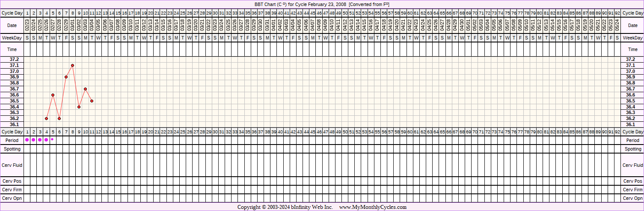The width and height of the screenshot is (644, 211).
Task: Click the BBT Chart title text
Action: [322, 4]
